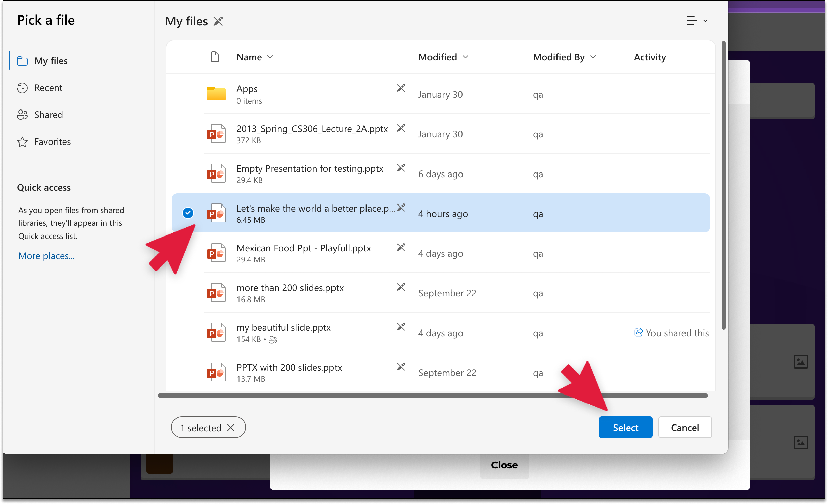The height and width of the screenshot is (504, 828).
Task: Open the view options layout dropdown
Action: (x=696, y=21)
